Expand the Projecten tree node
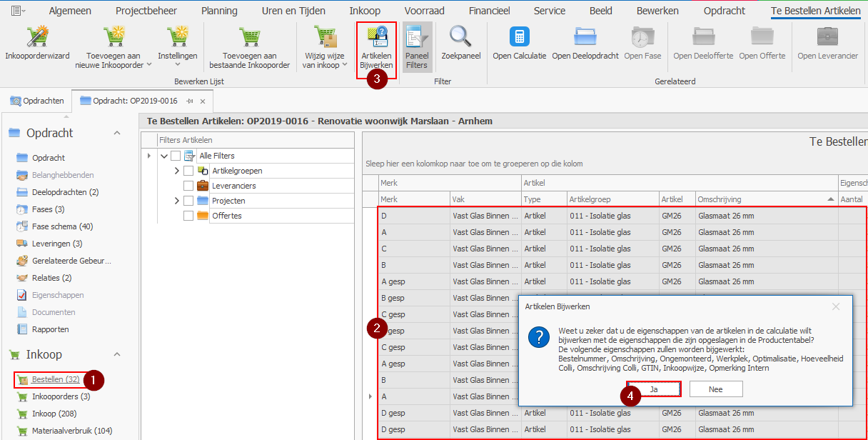This screenshot has height=440, width=868. pos(177,201)
